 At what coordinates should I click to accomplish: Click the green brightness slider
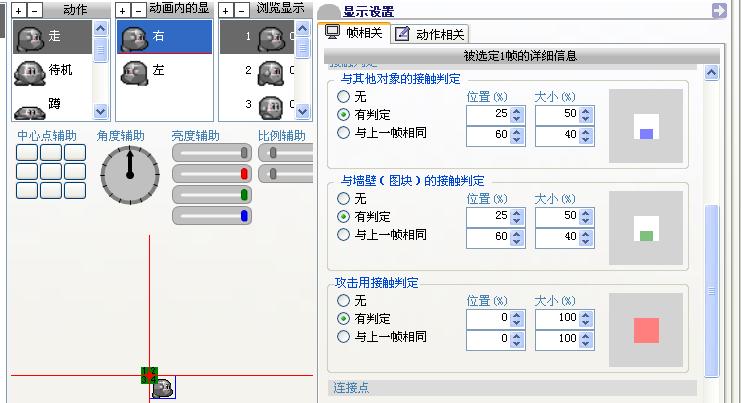[212, 195]
